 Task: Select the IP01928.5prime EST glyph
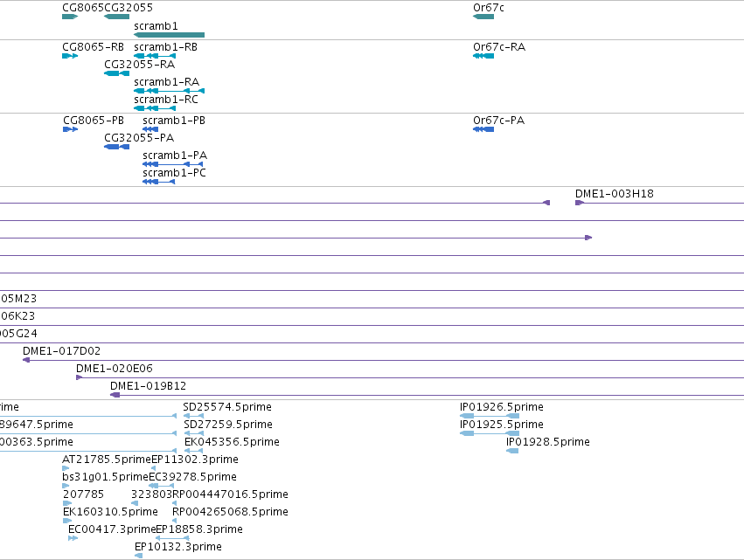[x=512, y=451]
